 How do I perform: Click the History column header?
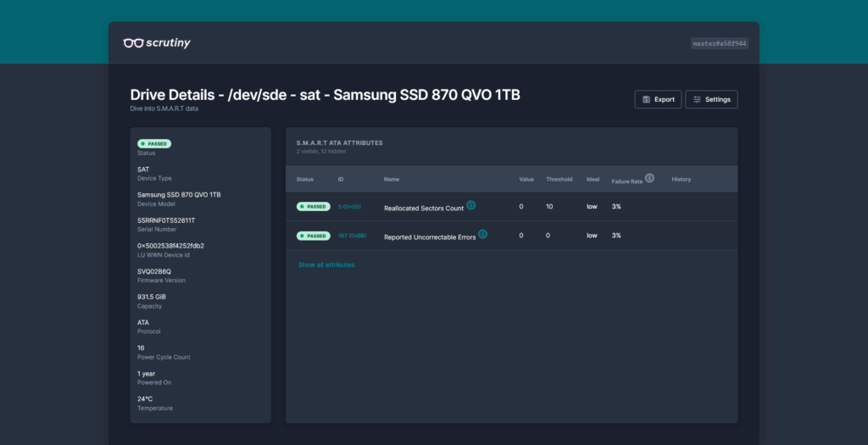[x=682, y=180]
